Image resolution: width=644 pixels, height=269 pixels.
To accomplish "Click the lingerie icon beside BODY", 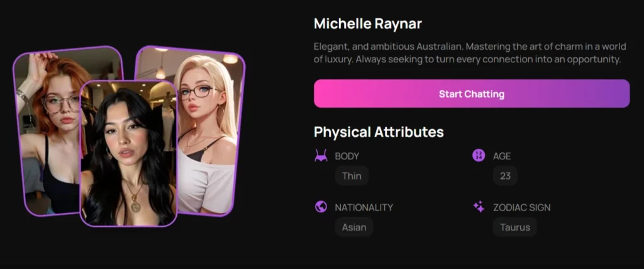I will tap(321, 156).
